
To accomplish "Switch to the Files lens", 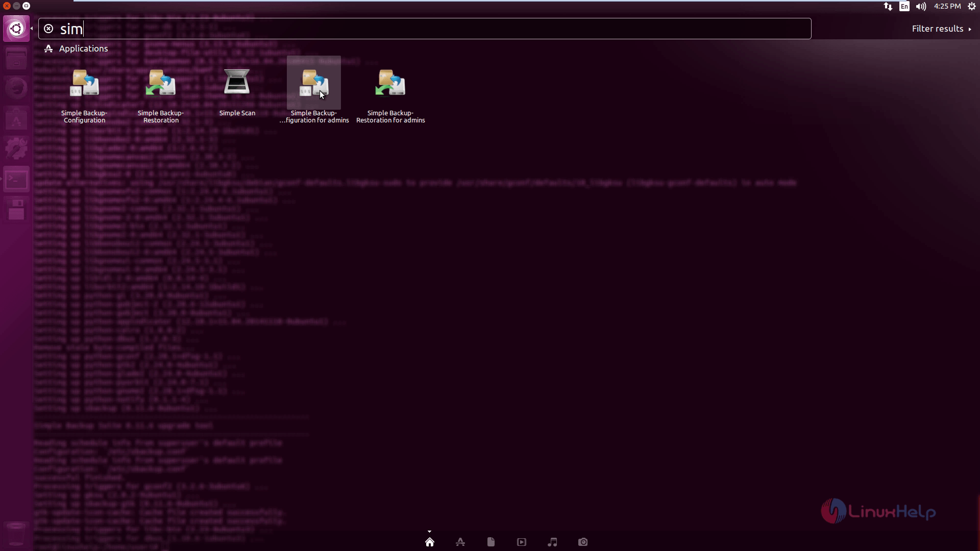I will 491,542.
